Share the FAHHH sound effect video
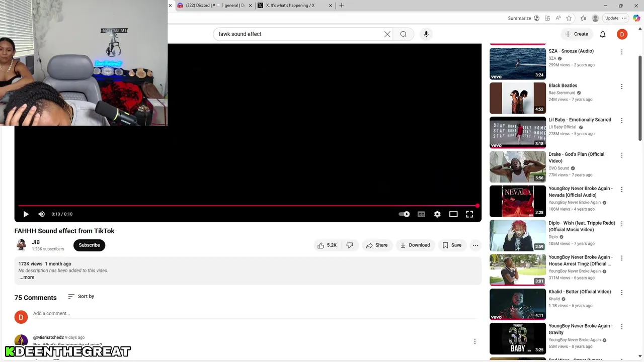Screen dimensions: 644x362 click(x=377, y=245)
